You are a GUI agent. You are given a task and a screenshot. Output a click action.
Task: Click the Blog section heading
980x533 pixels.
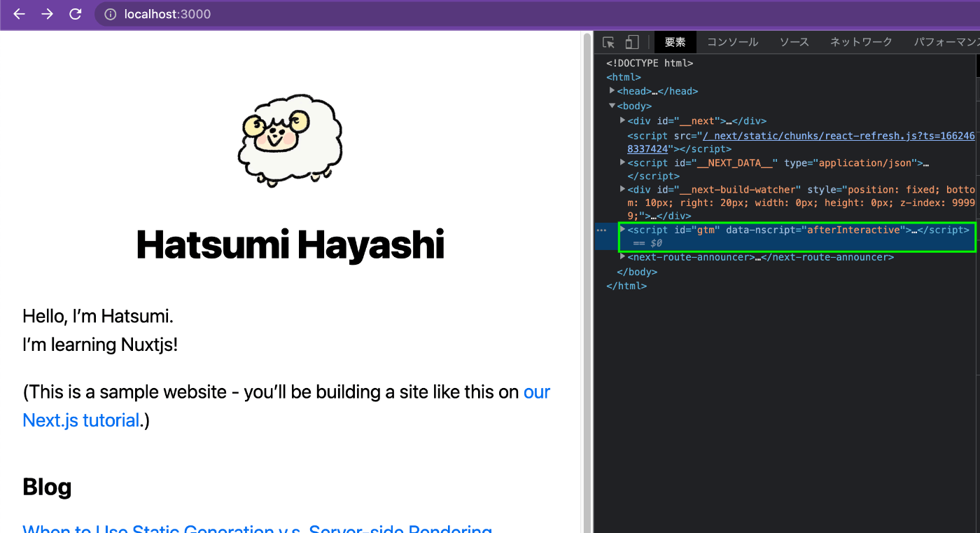coord(47,487)
